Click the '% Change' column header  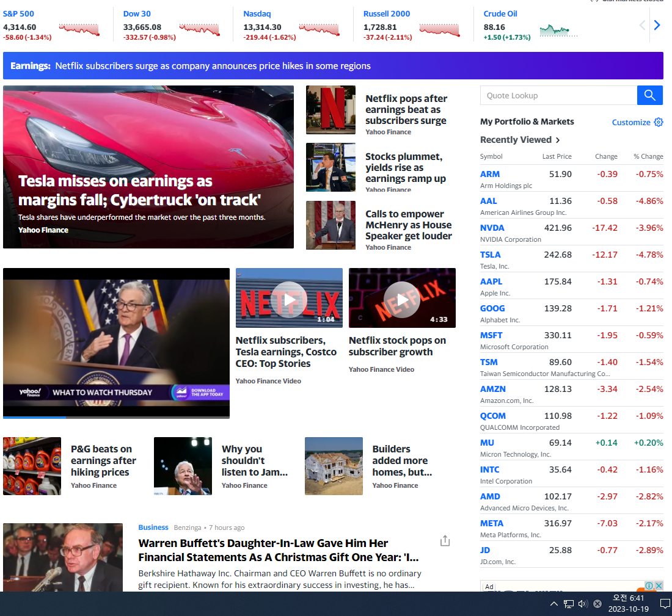click(x=648, y=156)
